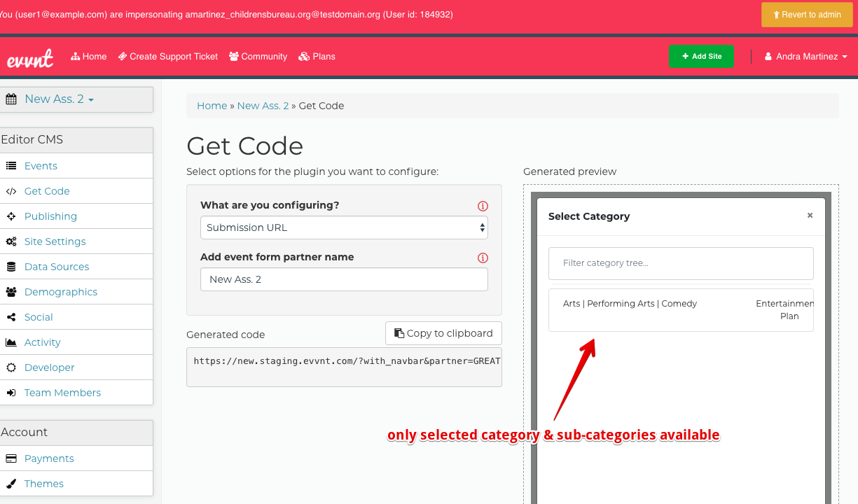Open Developer in the sidebar
858x504 pixels.
point(49,367)
